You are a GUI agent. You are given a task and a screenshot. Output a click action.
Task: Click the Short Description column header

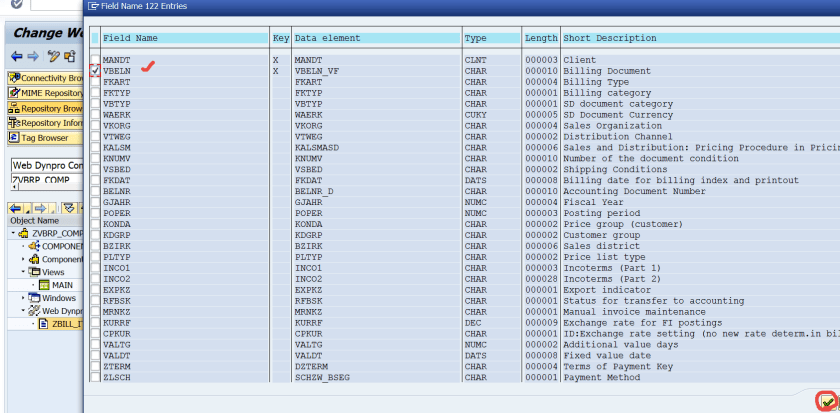[x=701, y=38]
